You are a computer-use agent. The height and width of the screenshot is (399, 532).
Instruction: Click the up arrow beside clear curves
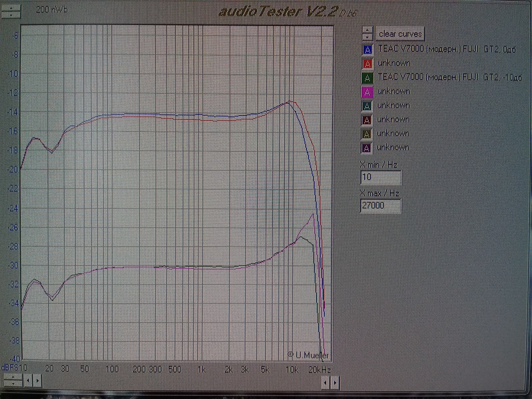pos(367,30)
